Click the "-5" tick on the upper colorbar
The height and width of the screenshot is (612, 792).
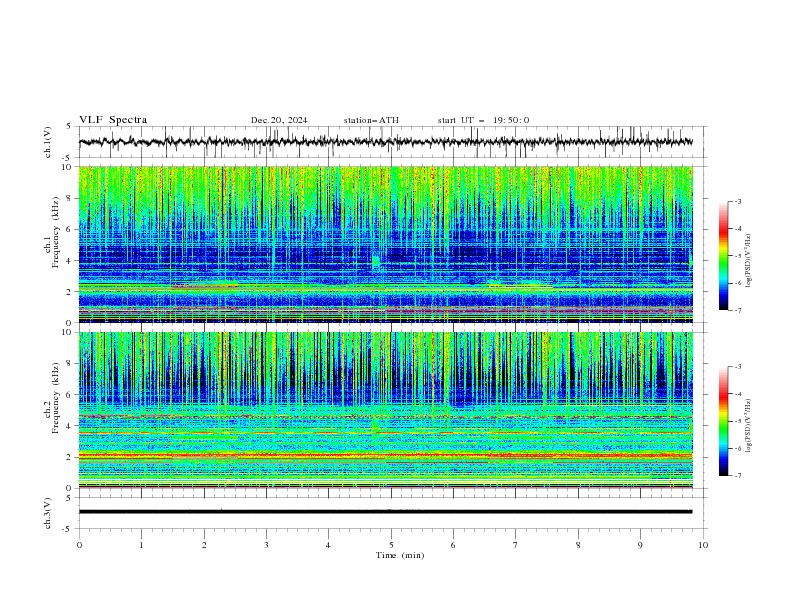pyautogui.click(x=737, y=256)
